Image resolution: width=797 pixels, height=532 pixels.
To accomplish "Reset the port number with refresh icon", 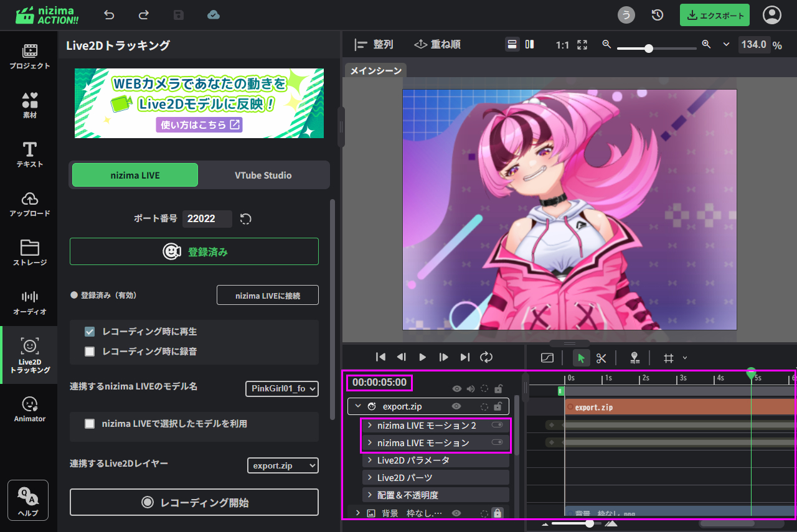I will (246, 219).
